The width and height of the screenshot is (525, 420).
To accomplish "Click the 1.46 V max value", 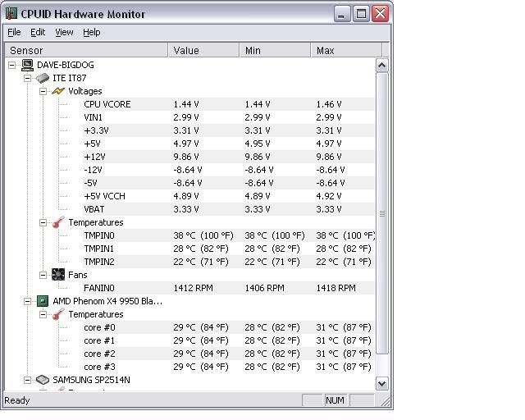I will 329,104.
